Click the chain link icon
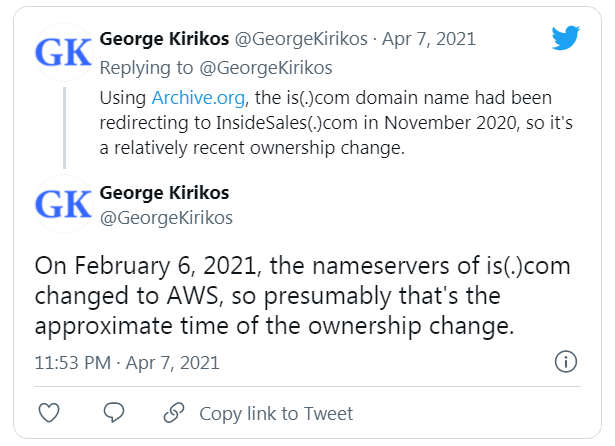This screenshot has height=446, width=615. [x=174, y=413]
